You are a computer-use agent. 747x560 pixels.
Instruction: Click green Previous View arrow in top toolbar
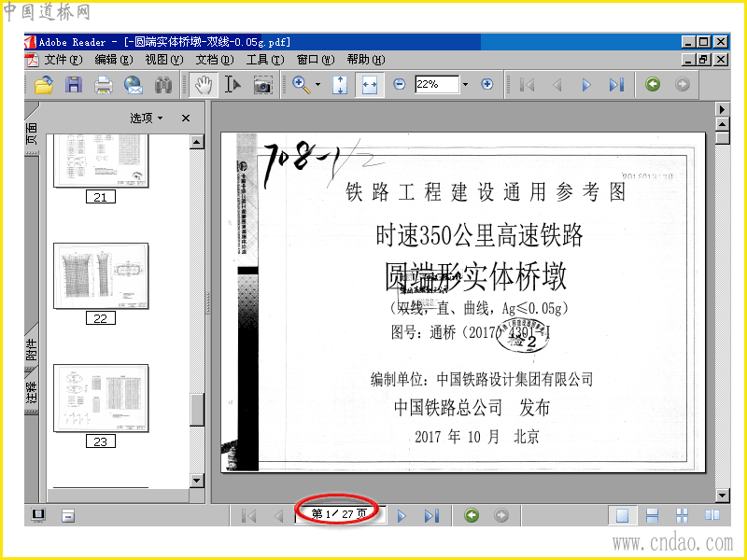click(653, 84)
